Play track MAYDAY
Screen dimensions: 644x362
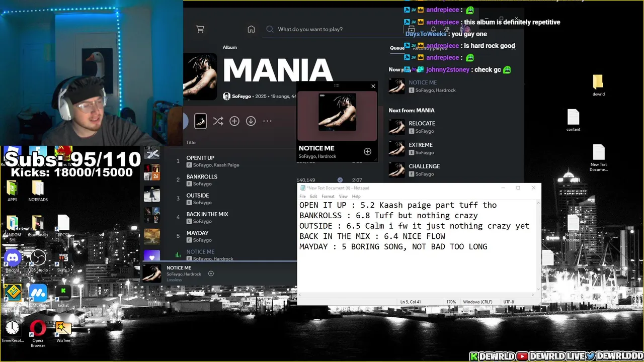pyautogui.click(x=197, y=233)
